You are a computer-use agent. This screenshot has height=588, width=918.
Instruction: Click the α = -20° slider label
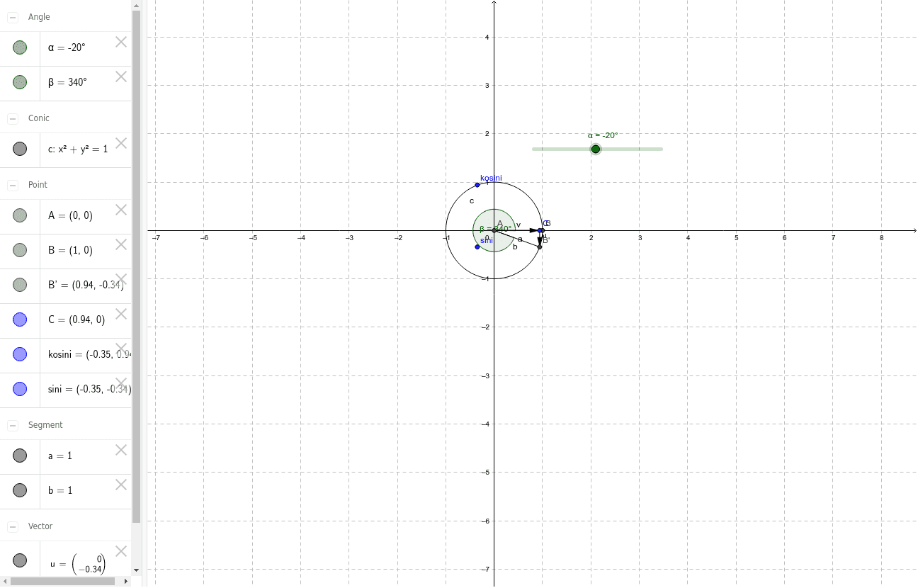point(603,135)
